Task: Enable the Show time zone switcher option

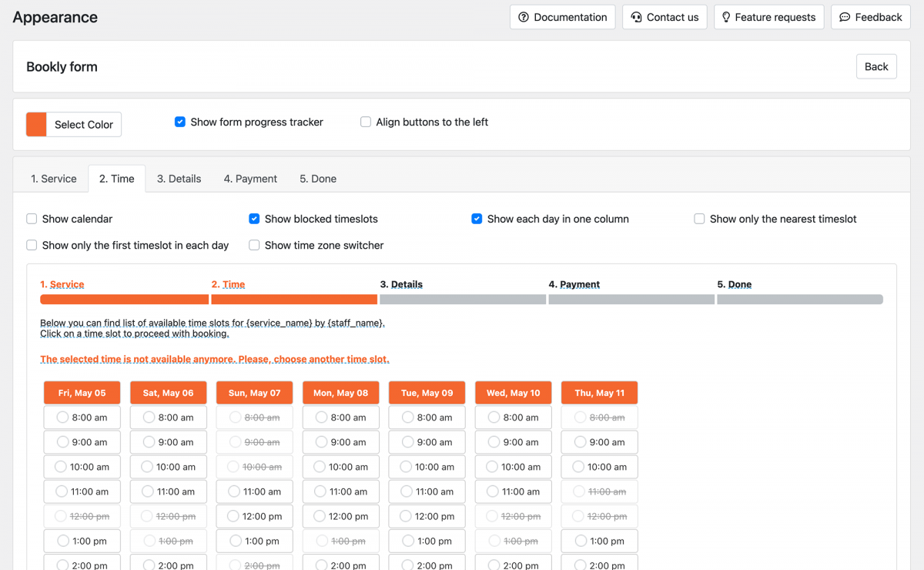Action: (254, 245)
